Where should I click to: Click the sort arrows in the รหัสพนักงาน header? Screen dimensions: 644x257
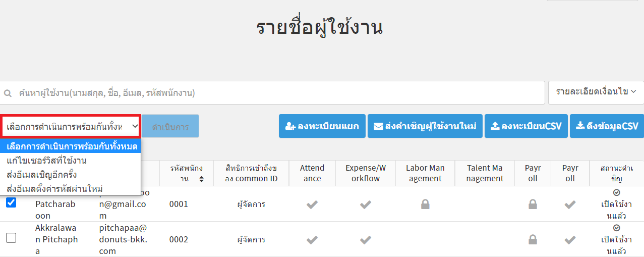click(x=202, y=179)
